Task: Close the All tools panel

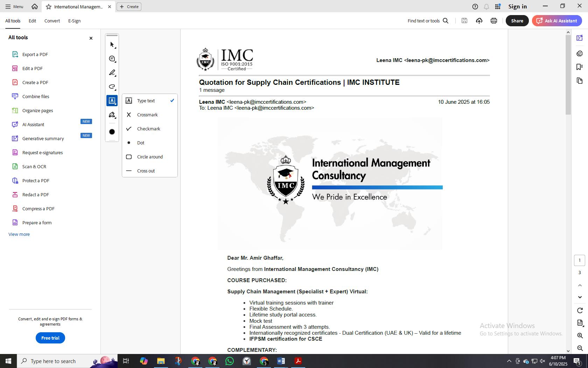Action: (91, 38)
